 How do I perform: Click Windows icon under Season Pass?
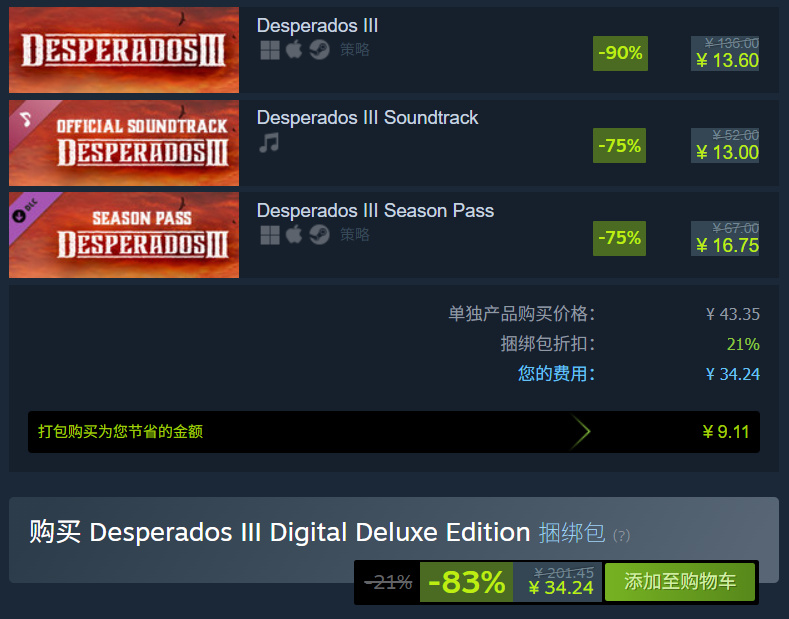coord(270,235)
